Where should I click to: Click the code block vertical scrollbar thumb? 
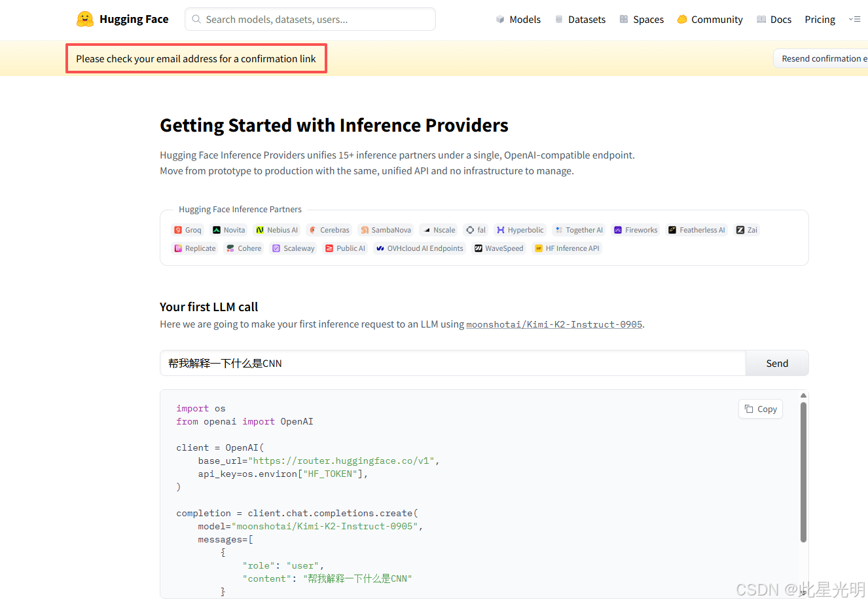803,472
